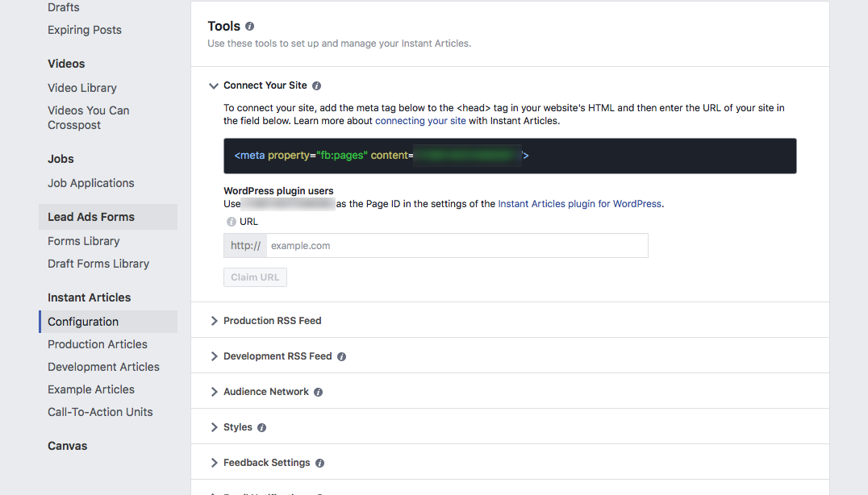The width and height of the screenshot is (868, 495).
Task: Click the info icon next to Development RSS Feed
Action: pos(342,356)
